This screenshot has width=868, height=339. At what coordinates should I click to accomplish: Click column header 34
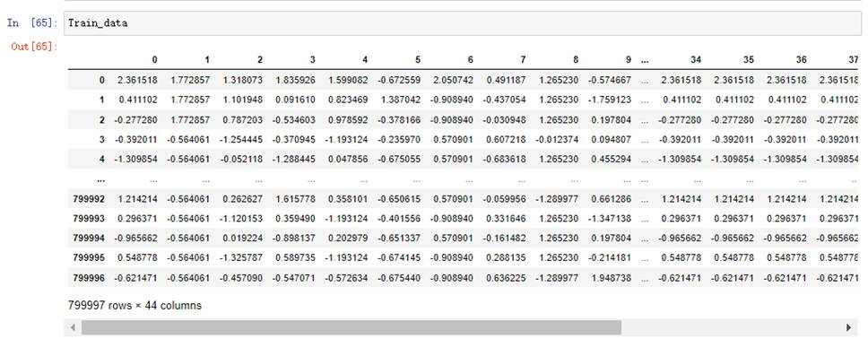click(x=696, y=60)
